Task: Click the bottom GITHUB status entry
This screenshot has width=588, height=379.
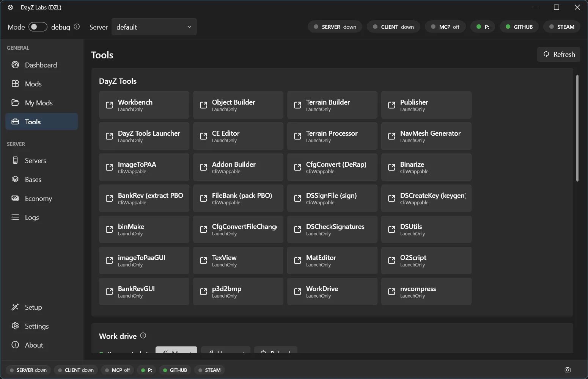Action: pos(175,370)
